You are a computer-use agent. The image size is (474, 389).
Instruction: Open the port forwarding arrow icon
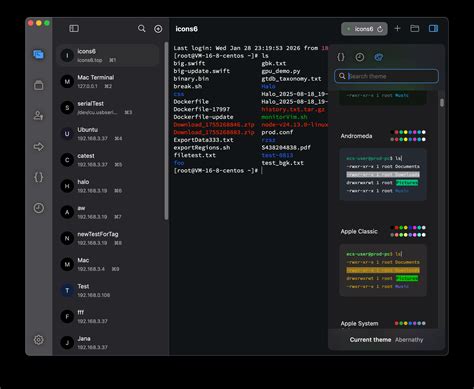point(39,147)
